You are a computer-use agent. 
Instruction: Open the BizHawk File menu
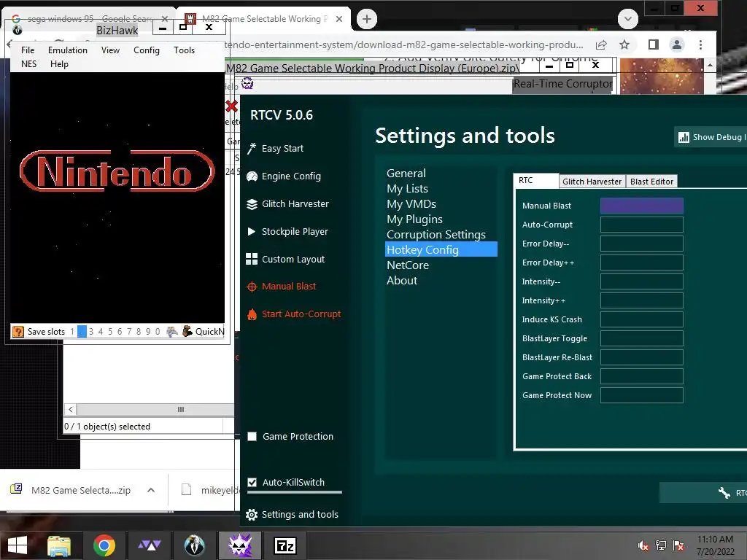28,50
